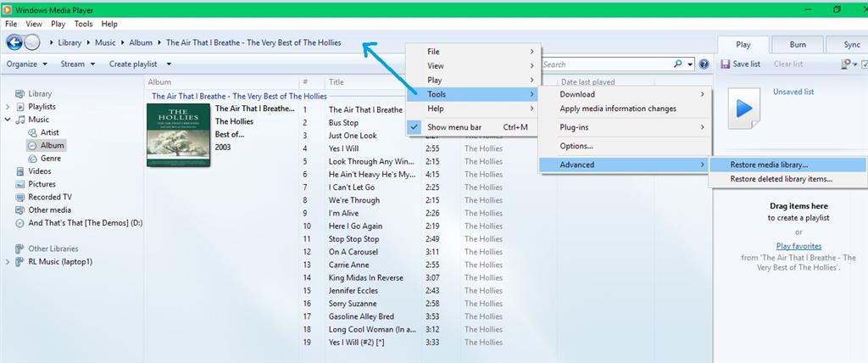This screenshot has height=363, width=868.
Task: Click the Forward navigation arrow button
Action: tap(32, 42)
